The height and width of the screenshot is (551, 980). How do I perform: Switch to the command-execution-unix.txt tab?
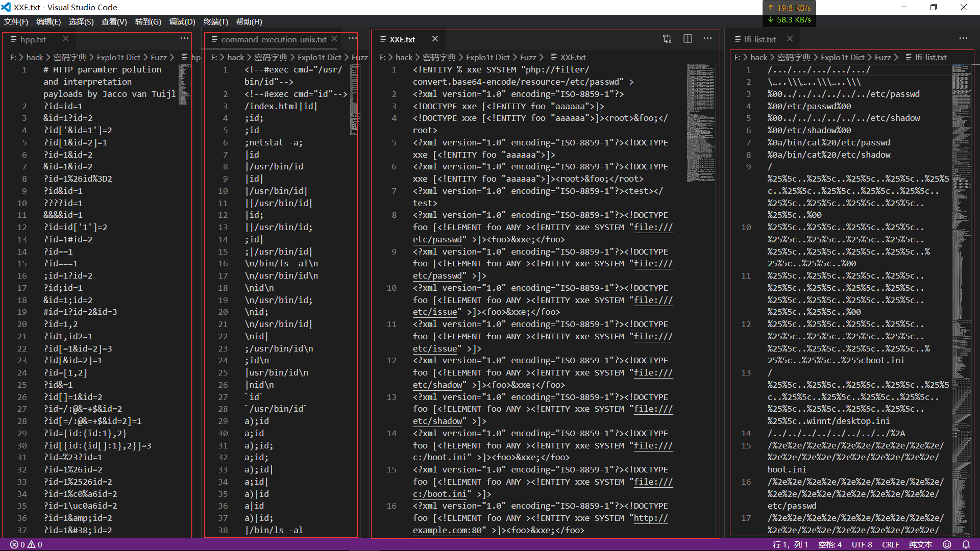[274, 39]
